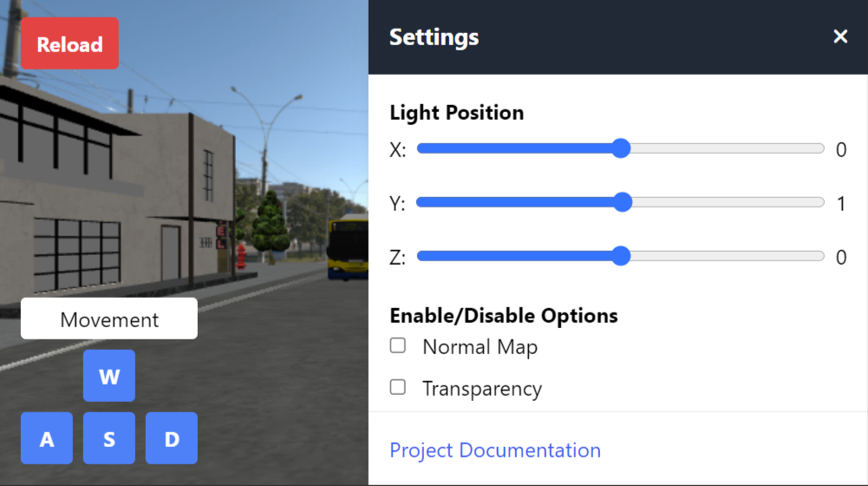Screen dimensions: 868x486
Task: Click the red fire hydrant on the sidewalk
Action: pyautogui.click(x=241, y=255)
